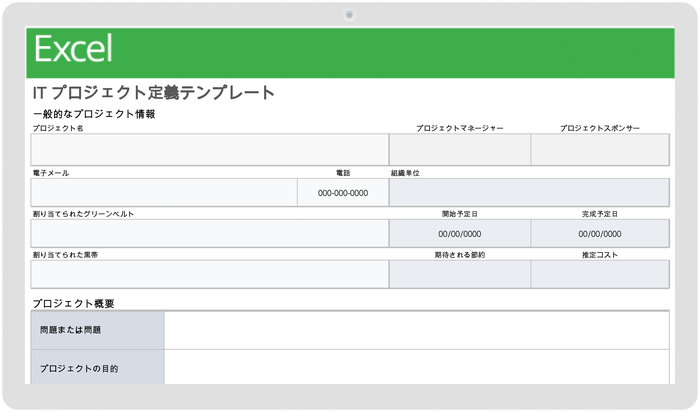Viewport: 700px width, 412px height.
Task: Click the プロジェクト名 label
Action: [x=58, y=128]
